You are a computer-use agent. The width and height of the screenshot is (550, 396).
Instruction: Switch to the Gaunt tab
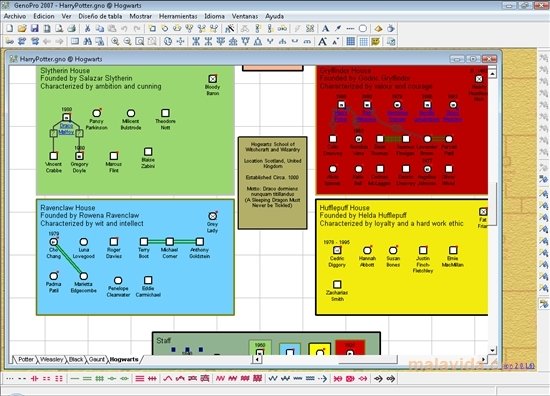96,359
